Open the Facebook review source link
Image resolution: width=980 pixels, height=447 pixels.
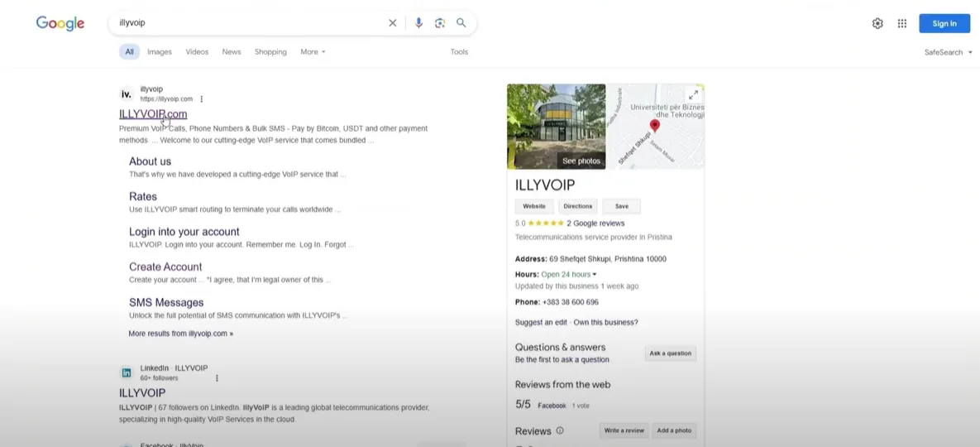(x=552, y=406)
